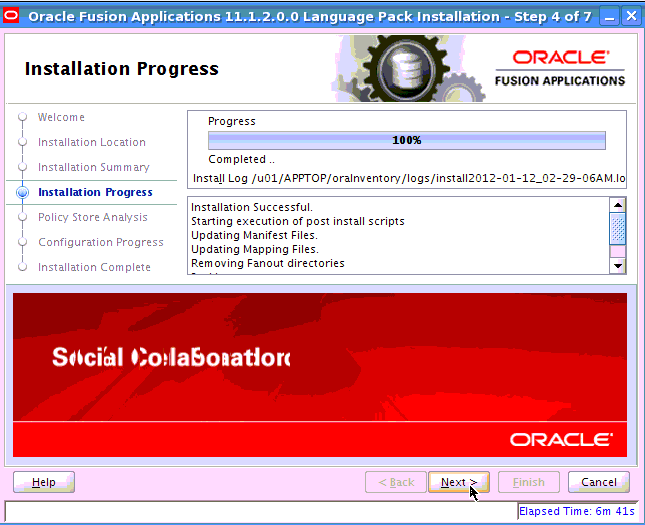This screenshot has width=645, height=525.
Task: Click the disabled Finish button
Action: pyautogui.click(x=529, y=482)
